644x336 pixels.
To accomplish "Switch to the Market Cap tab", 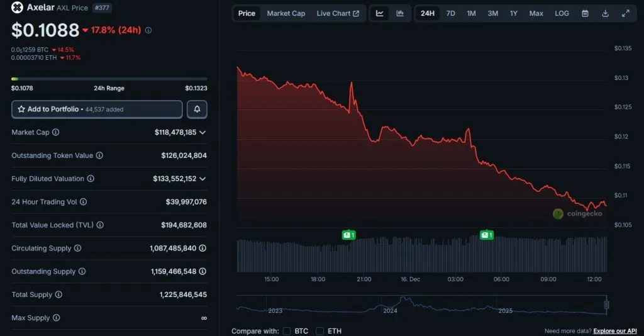I will pyautogui.click(x=286, y=13).
